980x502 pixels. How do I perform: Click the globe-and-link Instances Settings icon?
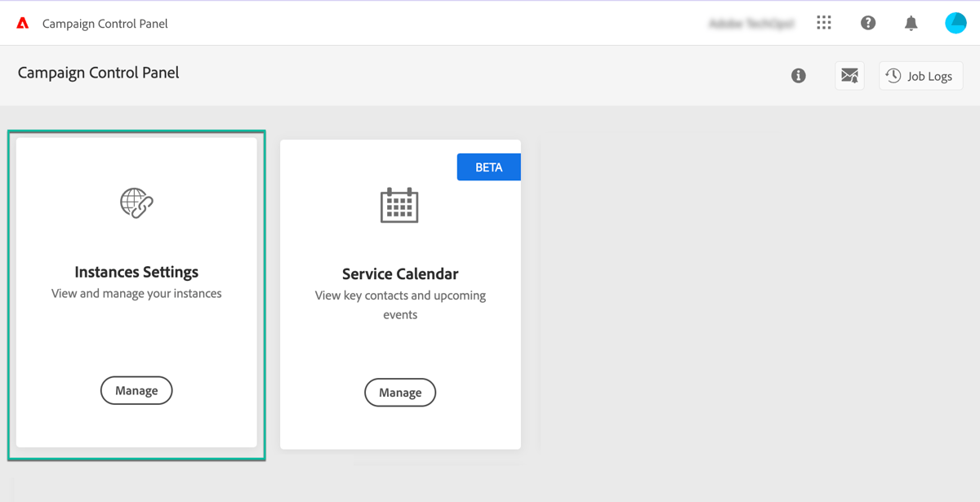point(136,202)
